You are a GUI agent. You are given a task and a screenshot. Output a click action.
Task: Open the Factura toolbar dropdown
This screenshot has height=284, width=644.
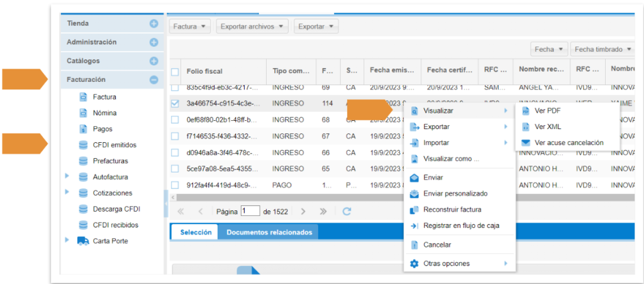click(190, 26)
